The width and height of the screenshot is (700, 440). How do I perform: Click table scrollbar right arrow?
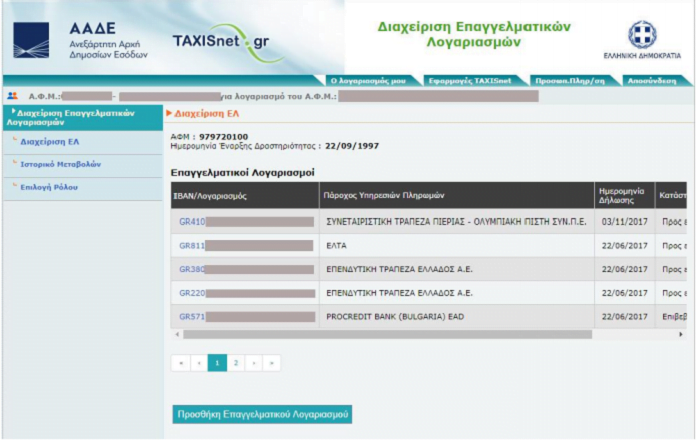pyautogui.click(x=681, y=334)
